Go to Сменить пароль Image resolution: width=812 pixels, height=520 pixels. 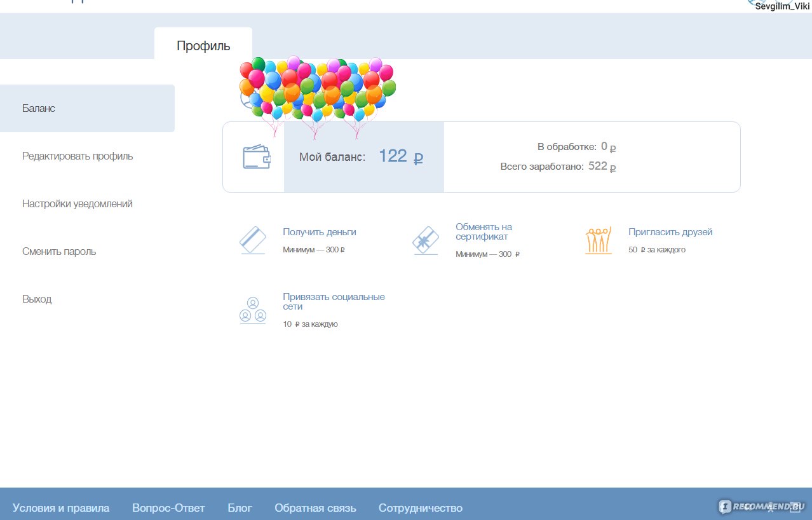pos(59,251)
